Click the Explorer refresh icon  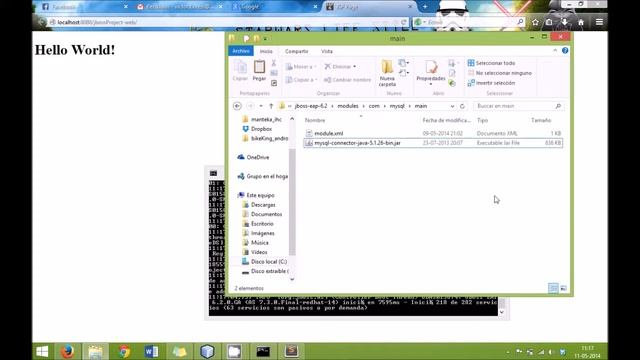point(462,106)
